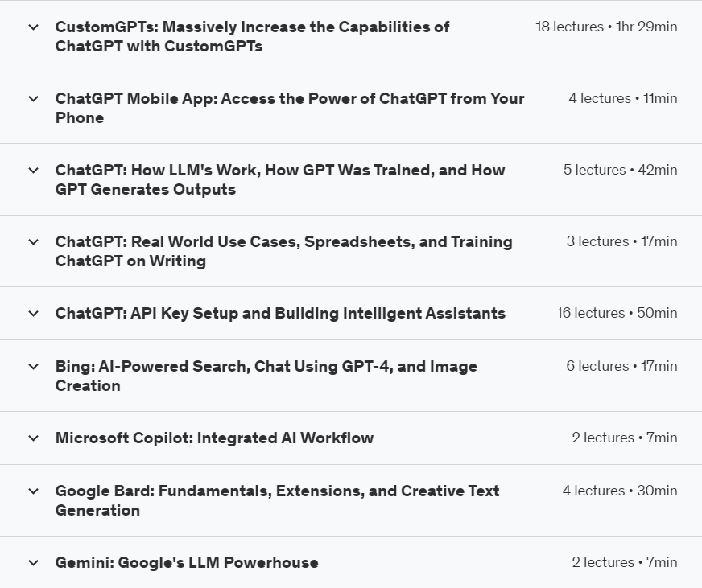Click Gemini: Google's LLM Powerhouse title
702x588 pixels.
(187, 563)
